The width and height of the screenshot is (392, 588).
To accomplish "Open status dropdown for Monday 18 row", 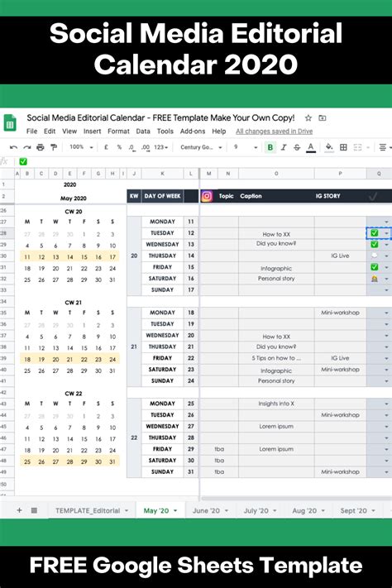I will click(x=386, y=313).
